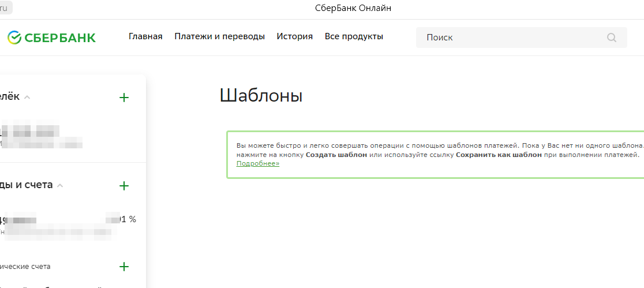Add a wallet with the Кошелёк plus icon

pyautogui.click(x=123, y=98)
